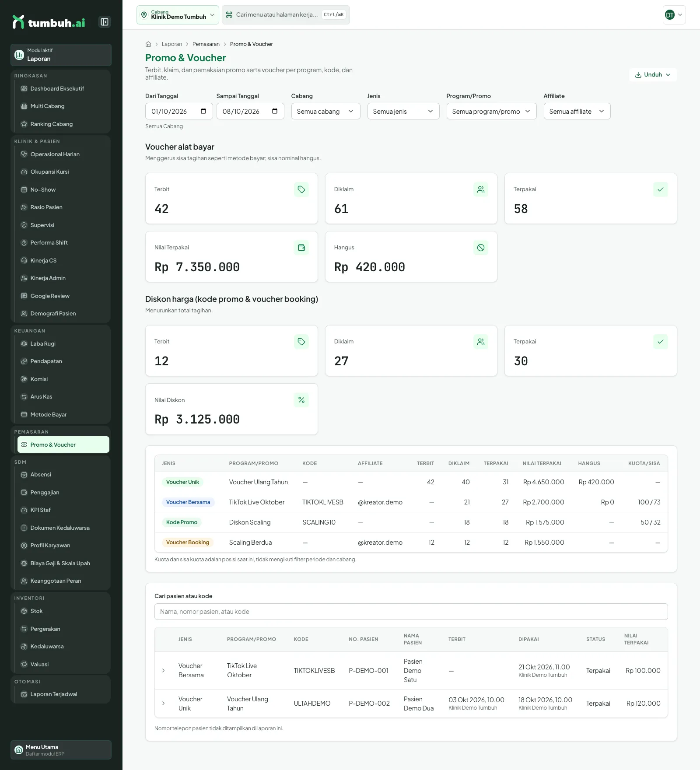This screenshot has height=770, width=700.
Task: Open the calendar picker in Sampai Tanggal
Action: [275, 111]
